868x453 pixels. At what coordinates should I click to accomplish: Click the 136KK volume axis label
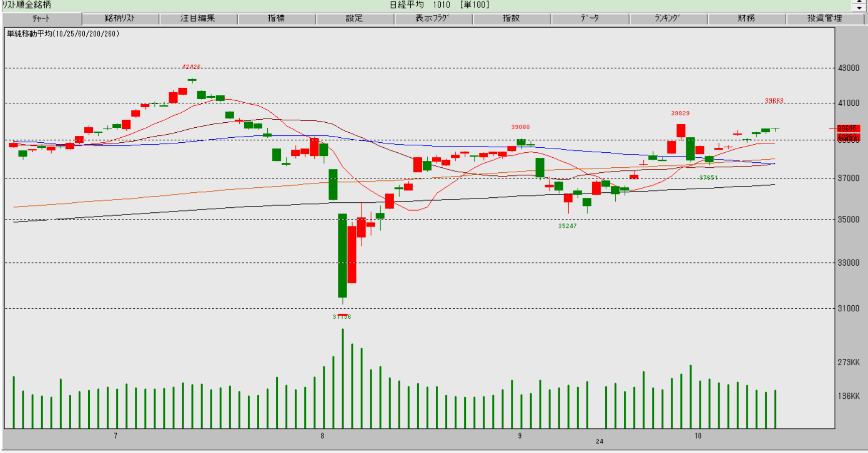tap(849, 396)
